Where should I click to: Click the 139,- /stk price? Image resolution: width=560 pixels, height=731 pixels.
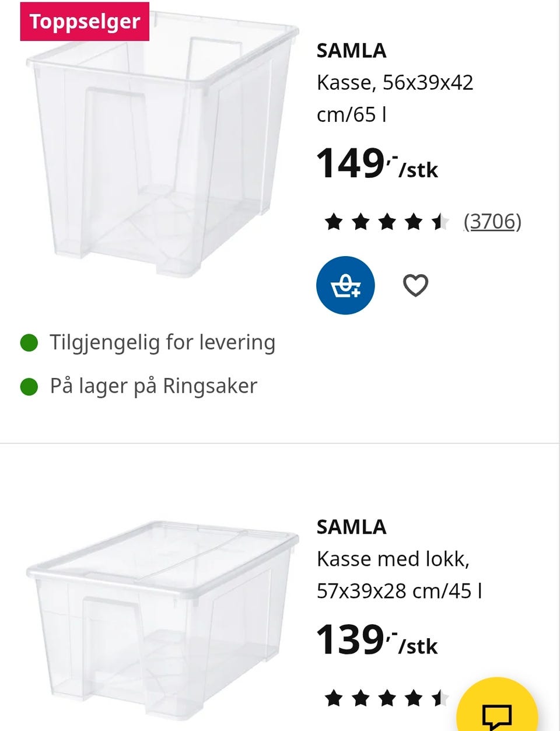(x=377, y=640)
